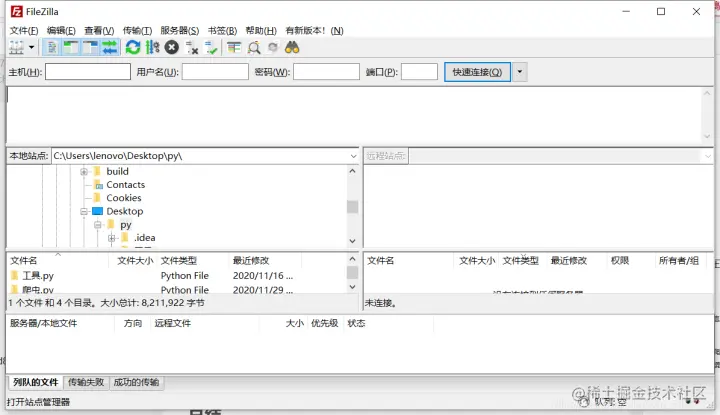Select the .idea folder in tree

tap(144, 238)
